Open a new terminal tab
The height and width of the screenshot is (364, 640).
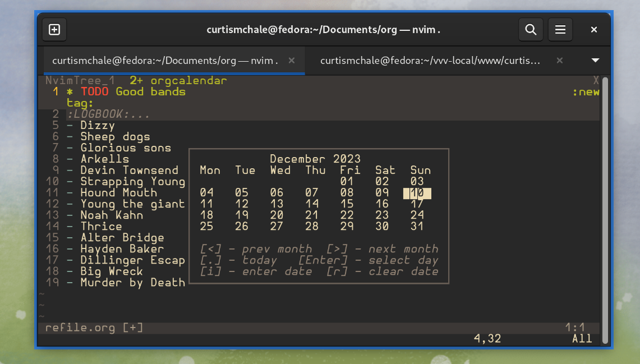54,30
